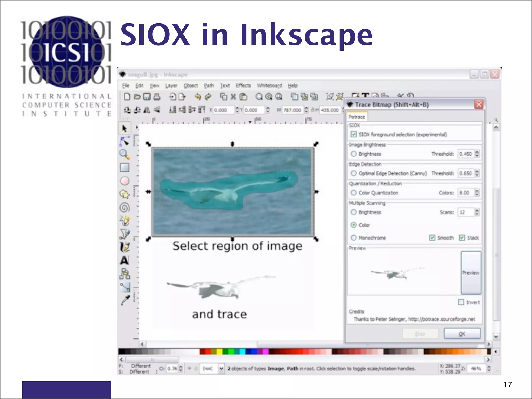
Task: Click the Open file toolbar icon
Action: (137, 97)
